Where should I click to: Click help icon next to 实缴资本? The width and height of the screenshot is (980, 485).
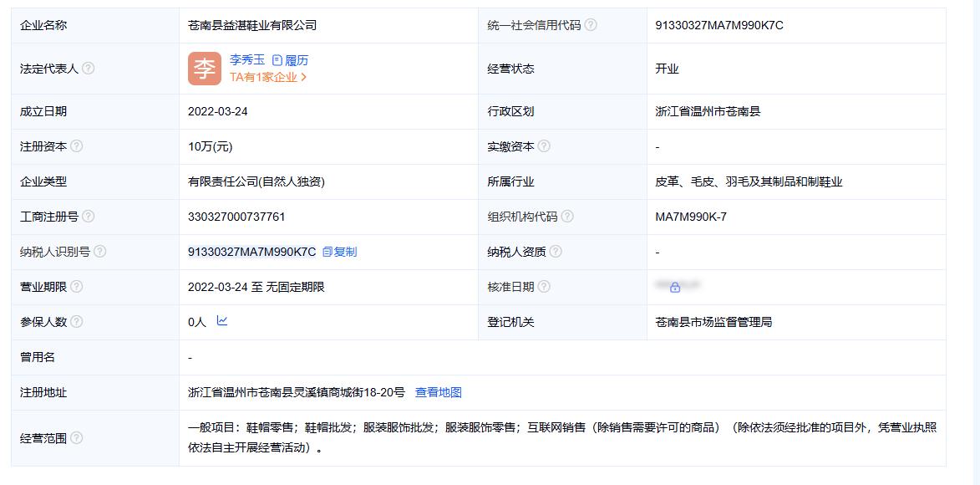point(544,145)
